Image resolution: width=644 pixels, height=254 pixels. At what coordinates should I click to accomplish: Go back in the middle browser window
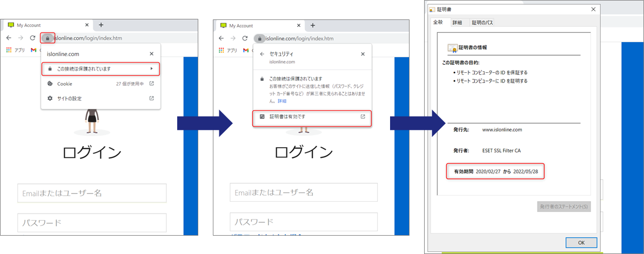click(x=221, y=38)
